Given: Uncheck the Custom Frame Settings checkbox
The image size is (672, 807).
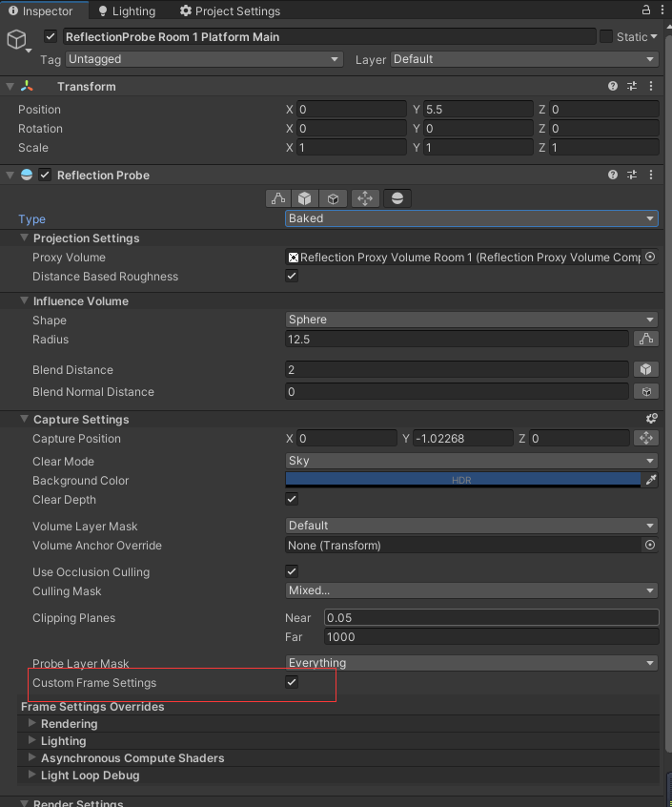Looking at the screenshot, I should pos(291,682).
